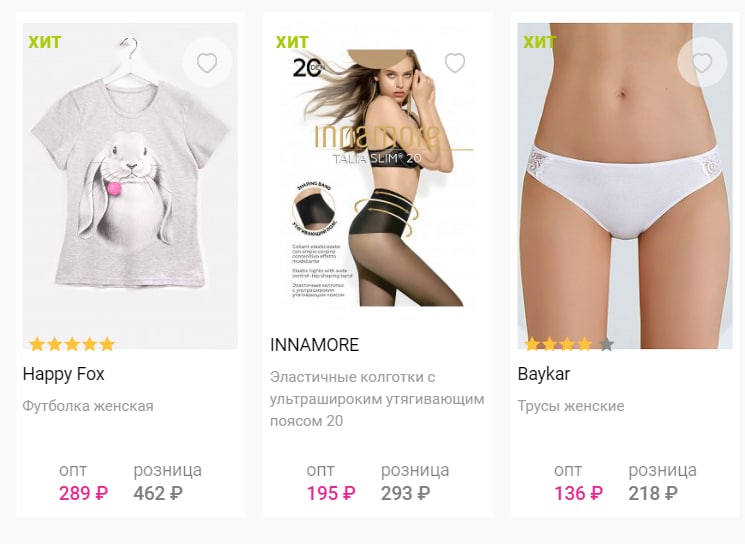Open the INNAMORE brand link
The image size is (745, 544).
pyautogui.click(x=315, y=344)
